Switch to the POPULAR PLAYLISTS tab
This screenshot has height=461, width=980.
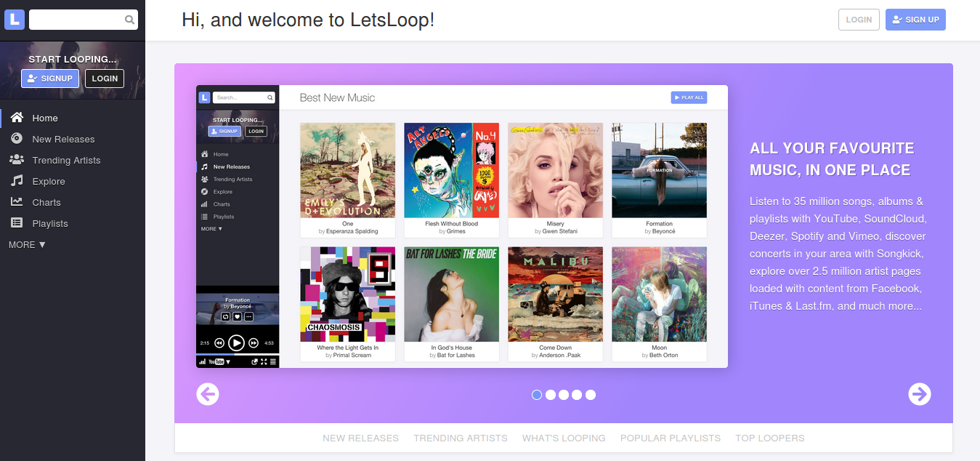671,438
